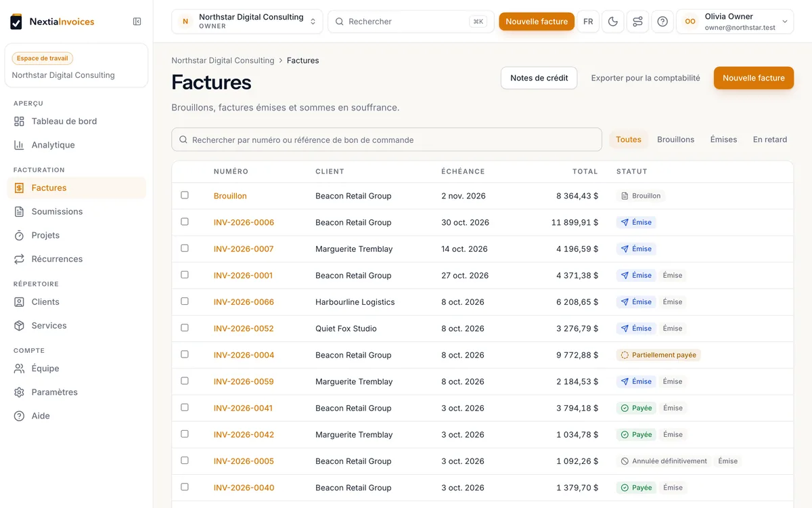Image resolution: width=812 pixels, height=508 pixels.
Task: Click Partiellement payée badge for INV-2026-0004
Action: (x=658, y=355)
